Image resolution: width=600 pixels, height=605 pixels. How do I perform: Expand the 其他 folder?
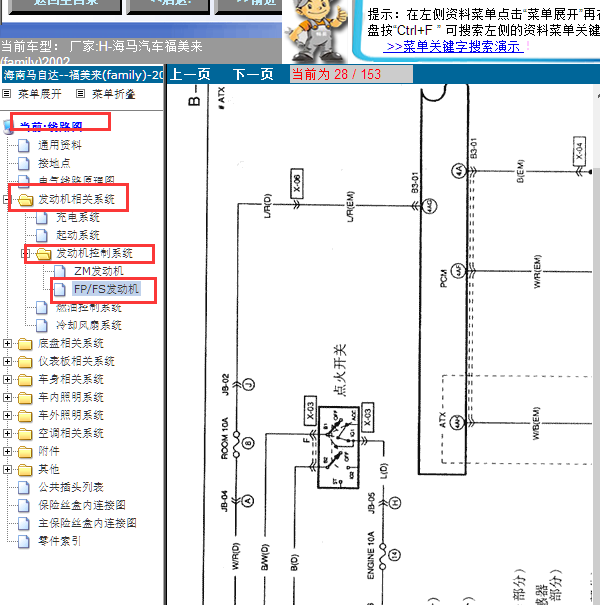(7, 470)
